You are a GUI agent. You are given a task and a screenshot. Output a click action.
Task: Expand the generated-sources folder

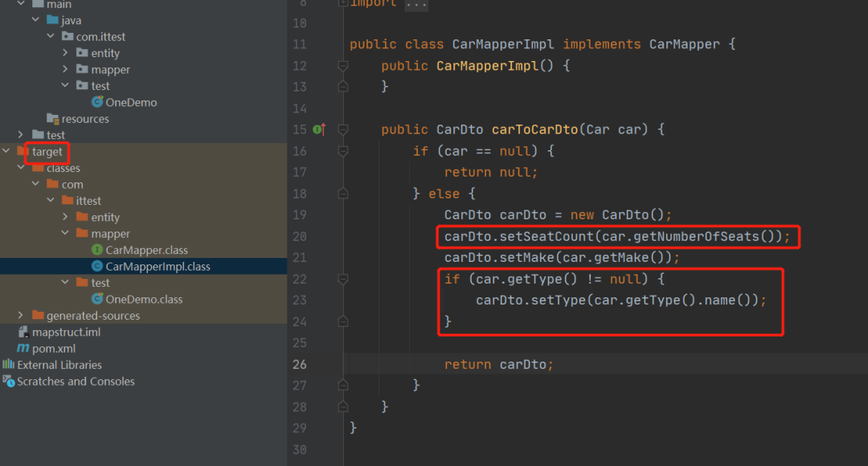click(x=21, y=315)
